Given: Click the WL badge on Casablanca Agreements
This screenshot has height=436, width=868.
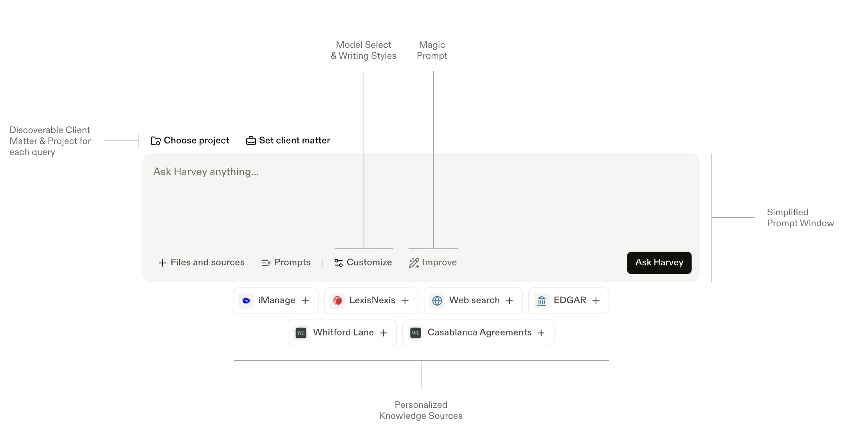Looking at the screenshot, I should (416, 332).
